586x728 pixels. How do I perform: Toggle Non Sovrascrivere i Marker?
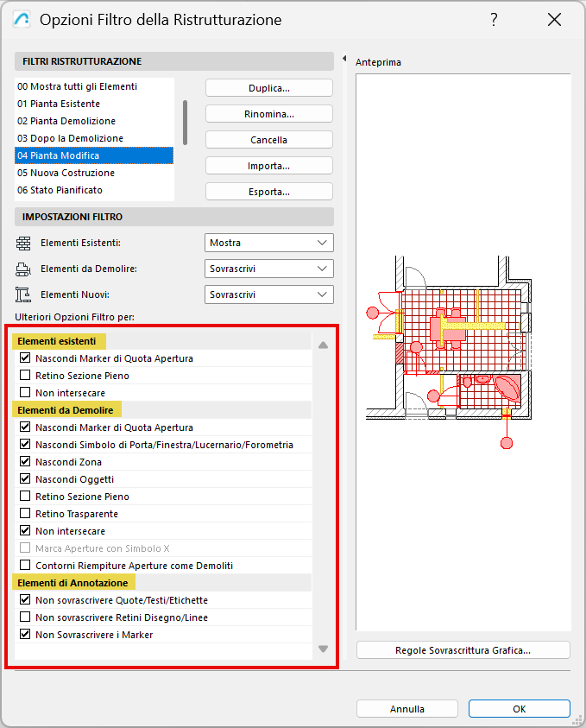click(x=25, y=634)
